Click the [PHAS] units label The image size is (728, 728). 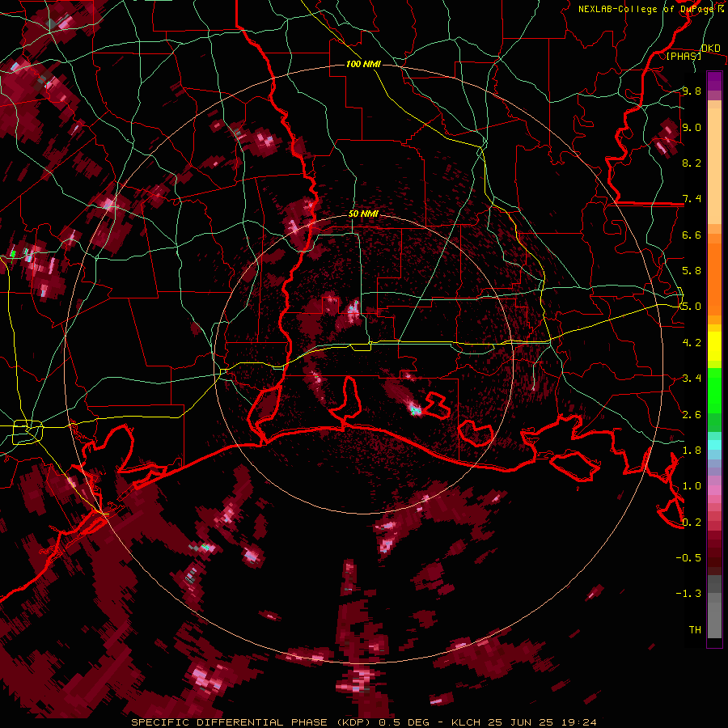[684, 56]
